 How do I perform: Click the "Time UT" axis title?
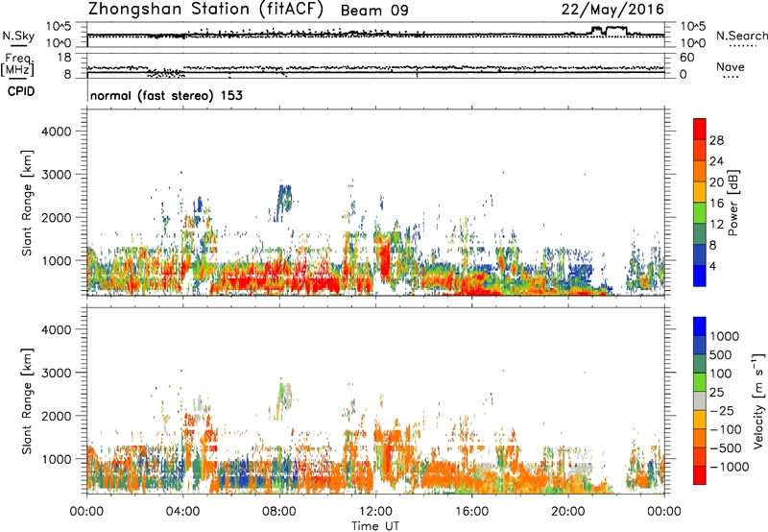375,526
